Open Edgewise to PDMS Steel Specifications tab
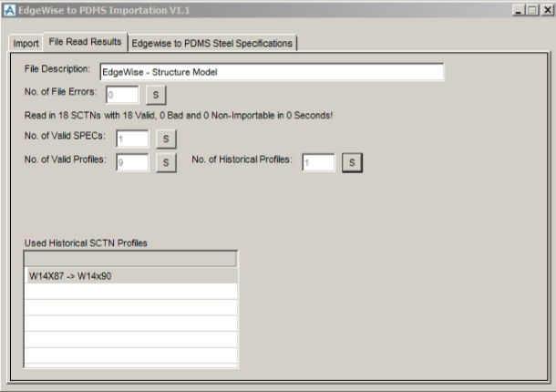This screenshot has width=556, height=392. point(212,43)
